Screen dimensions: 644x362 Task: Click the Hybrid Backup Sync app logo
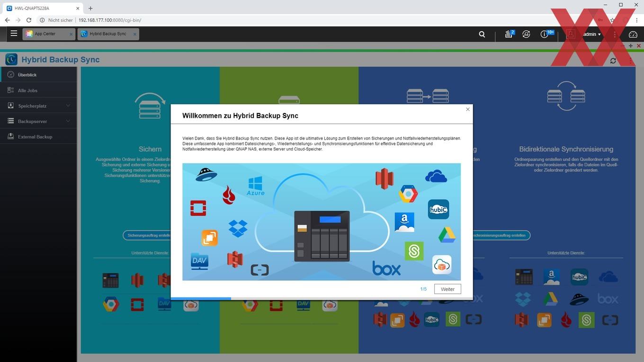(11, 59)
